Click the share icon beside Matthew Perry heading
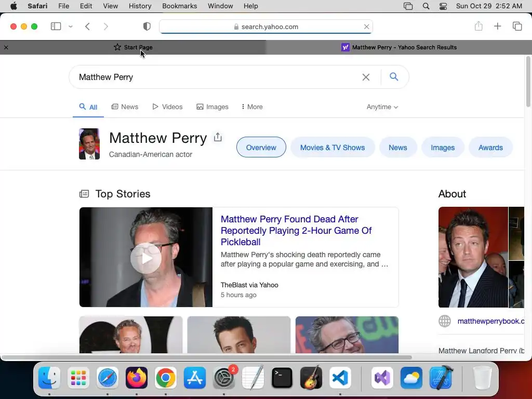This screenshot has height=399, width=532. pyautogui.click(x=218, y=137)
